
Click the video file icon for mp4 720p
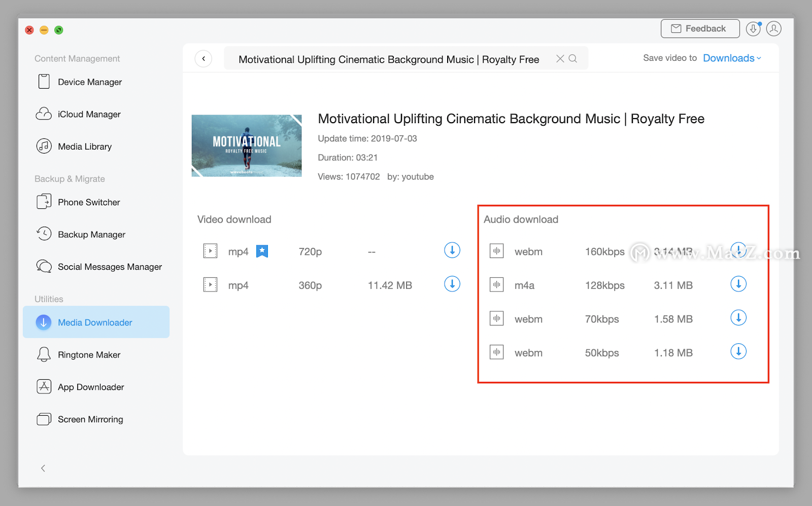pyautogui.click(x=210, y=251)
